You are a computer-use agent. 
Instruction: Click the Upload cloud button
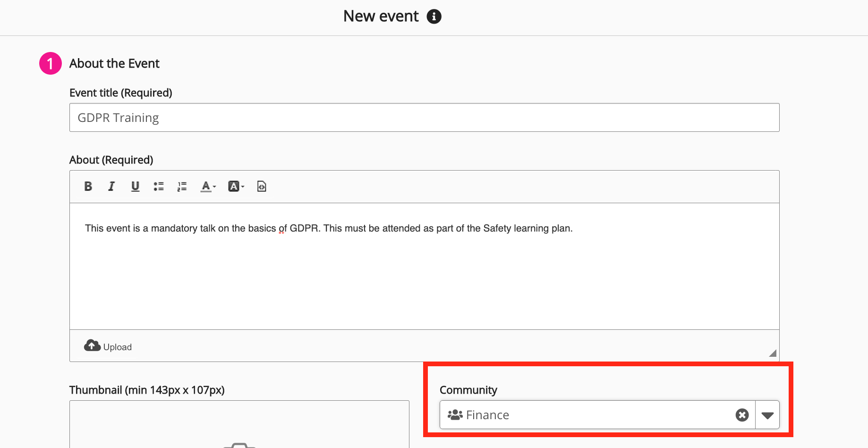pos(108,346)
